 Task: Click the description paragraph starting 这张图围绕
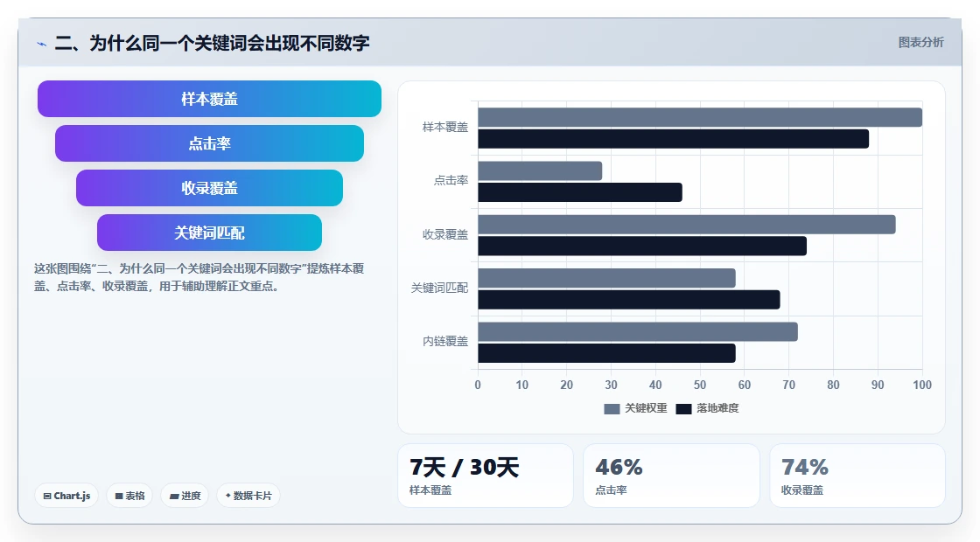tap(199, 277)
